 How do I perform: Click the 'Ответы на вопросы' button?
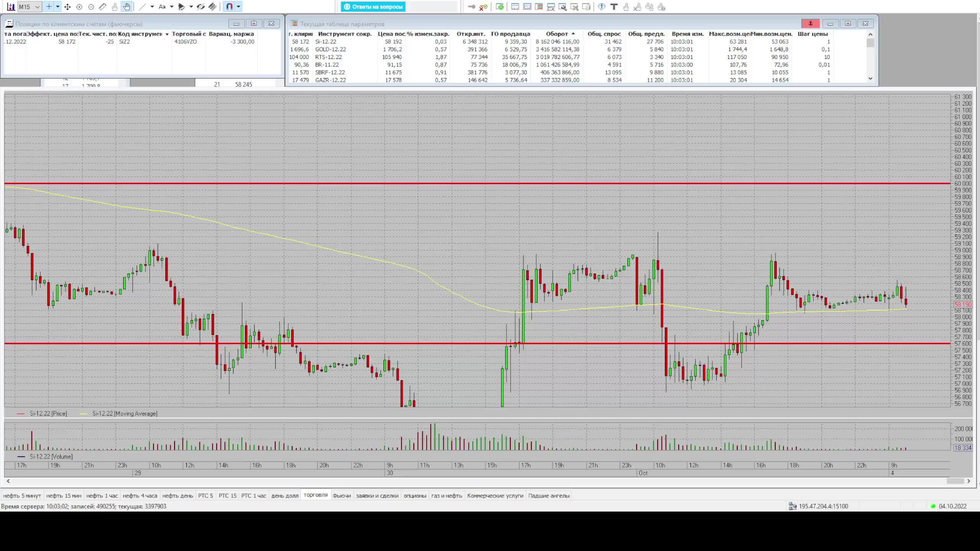tap(373, 7)
